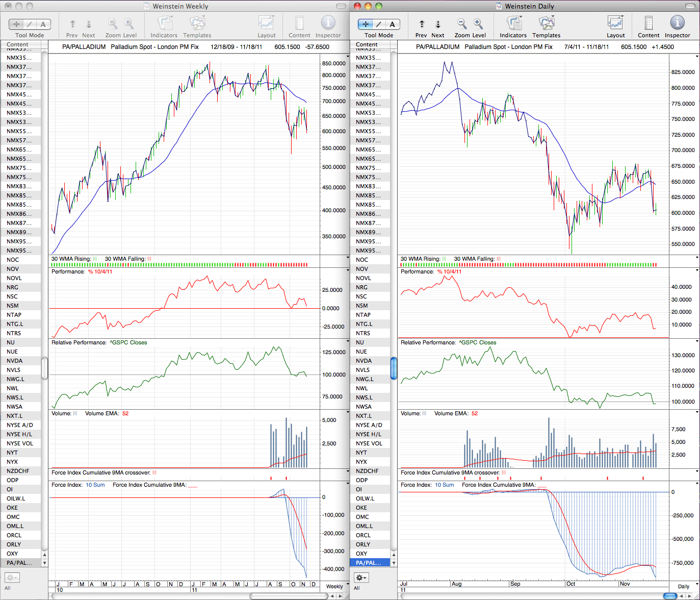Image resolution: width=700 pixels, height=600 pixels.
Task: Open gear action menu below Daily symbol list
Action: pyautogui.click(x=361, y=578)
